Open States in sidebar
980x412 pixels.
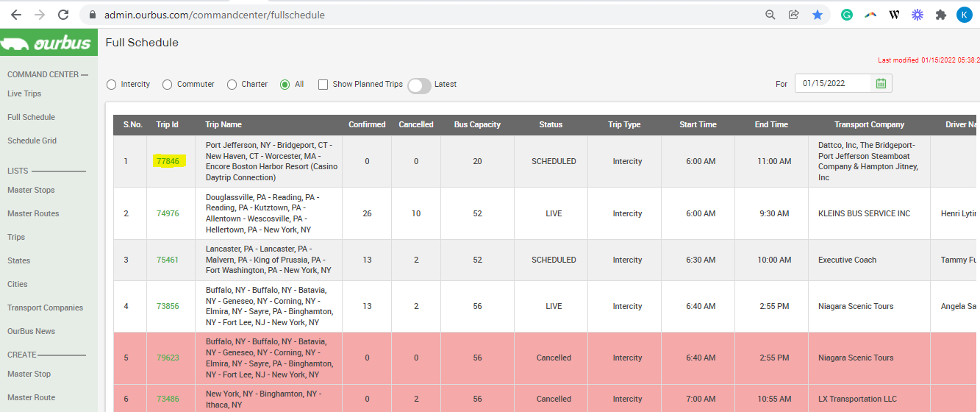(19, 260)
